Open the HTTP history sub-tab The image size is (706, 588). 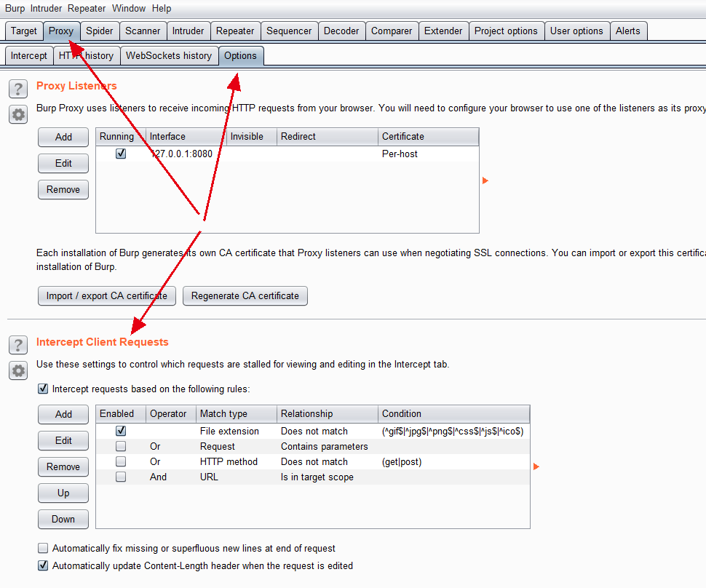pos(87,56)
